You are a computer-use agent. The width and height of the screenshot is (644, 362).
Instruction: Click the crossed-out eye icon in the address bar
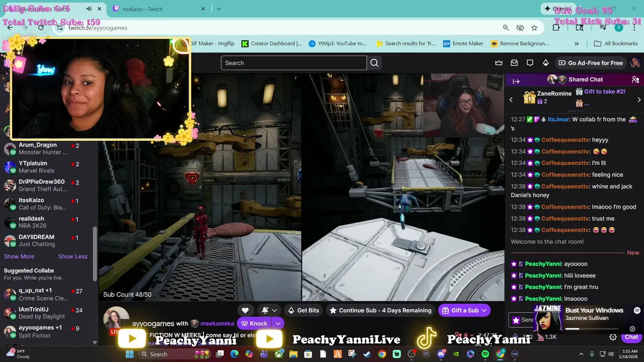(520, 28)
